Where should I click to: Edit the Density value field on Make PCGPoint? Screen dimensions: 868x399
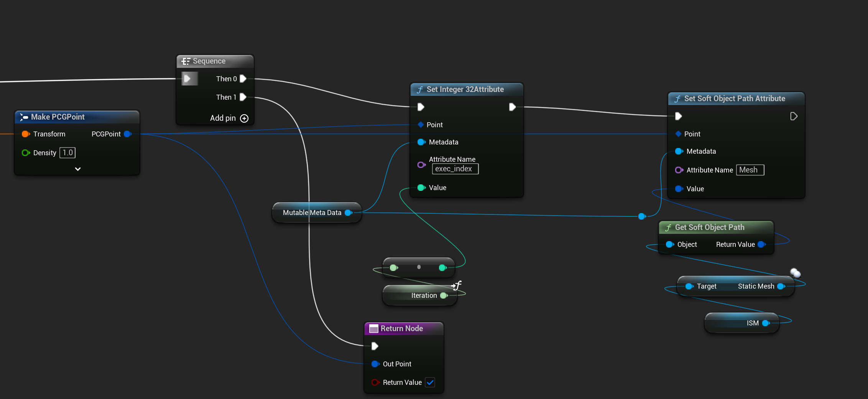tap(67, 153)
